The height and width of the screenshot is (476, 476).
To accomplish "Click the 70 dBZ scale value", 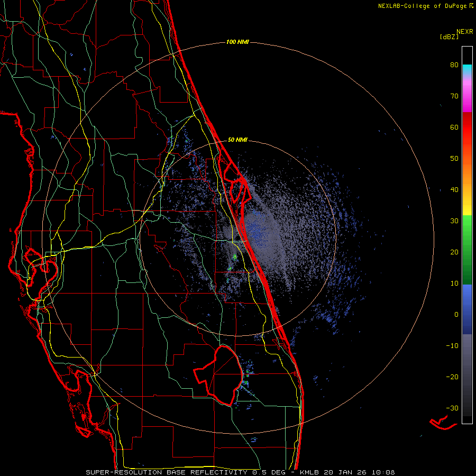I will 454,96.
